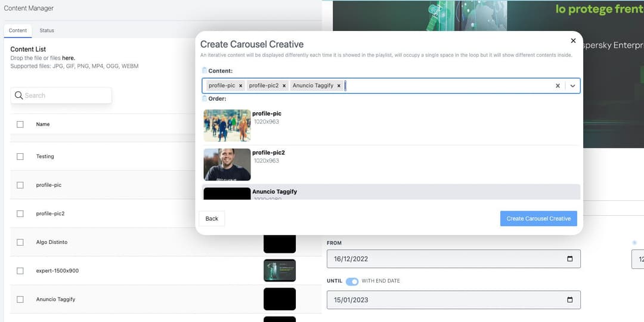
Task: Remove the profile-pic2 tag from Content
Action: tap(284, 86)
